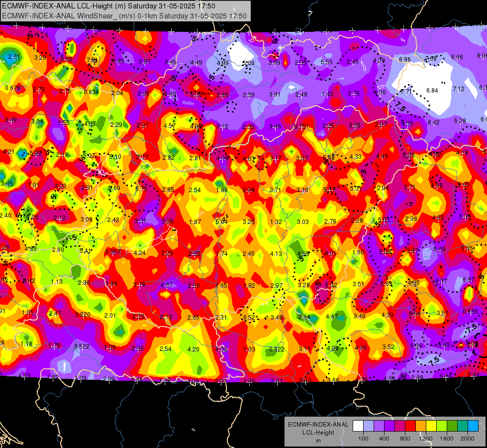The image size is (487, 448).
Task: Click the wind shear value 0.357
Action: click(x=113, y=251)
